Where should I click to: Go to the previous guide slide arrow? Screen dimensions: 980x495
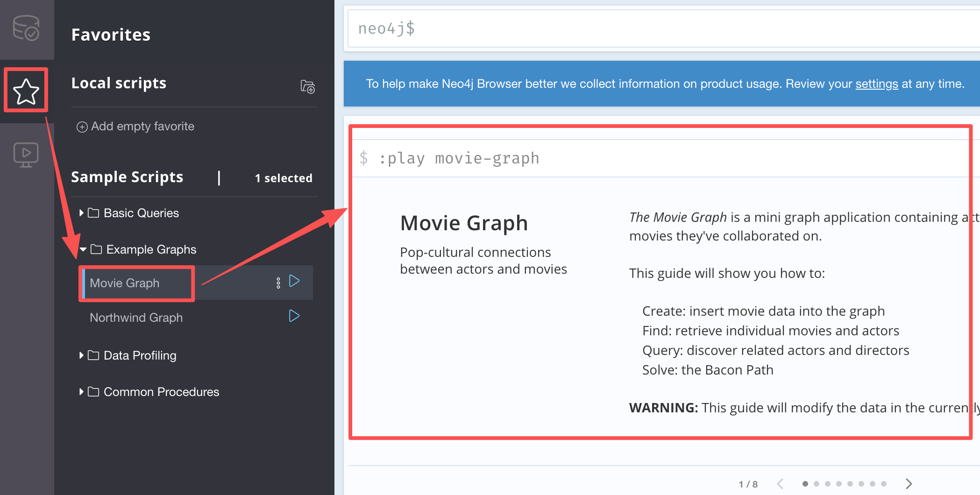tap(780, 484)
